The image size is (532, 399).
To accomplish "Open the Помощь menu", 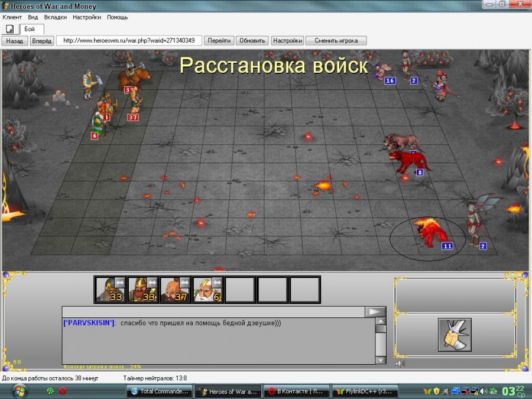I will tap(118, 17).
